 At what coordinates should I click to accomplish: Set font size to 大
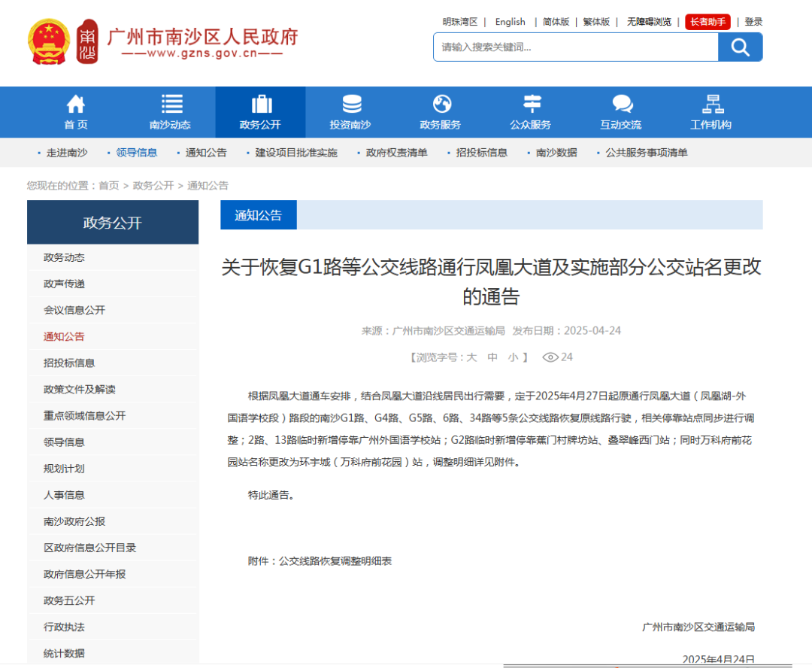[471, 357]
